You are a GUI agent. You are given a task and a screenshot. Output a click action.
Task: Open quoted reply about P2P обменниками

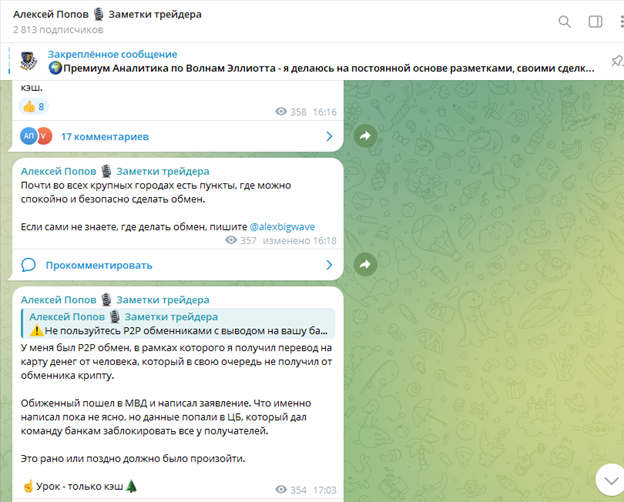click(x=178, y=324)
